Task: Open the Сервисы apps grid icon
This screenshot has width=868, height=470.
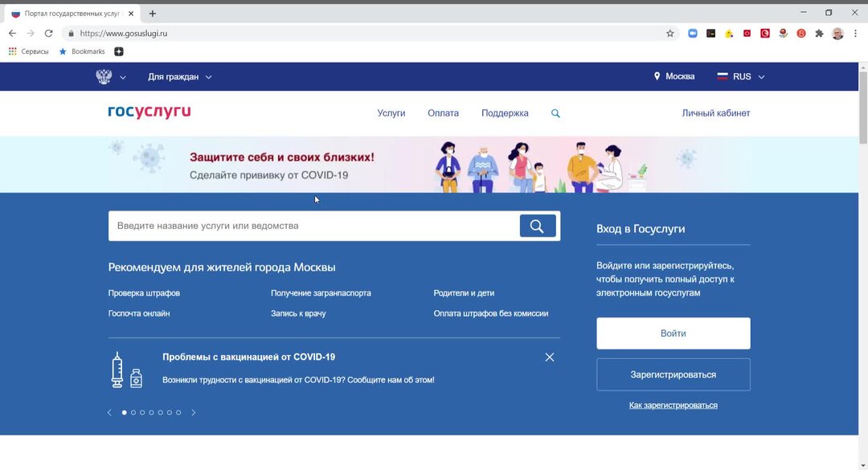Action: pyautogui.click(x=12, y=51)
